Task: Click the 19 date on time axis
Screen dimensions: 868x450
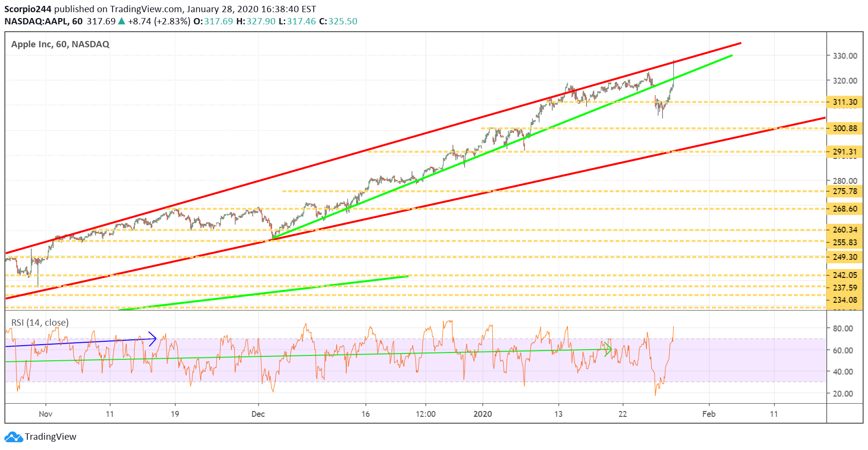Action: (175, 414)
